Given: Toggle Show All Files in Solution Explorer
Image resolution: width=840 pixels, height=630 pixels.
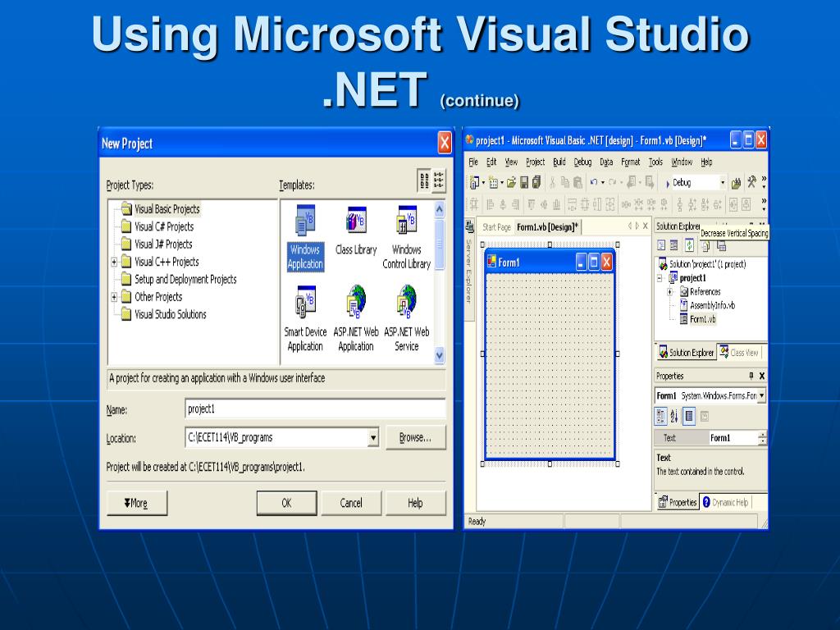Looking at the screenshot, I should [x=706, y=246].
